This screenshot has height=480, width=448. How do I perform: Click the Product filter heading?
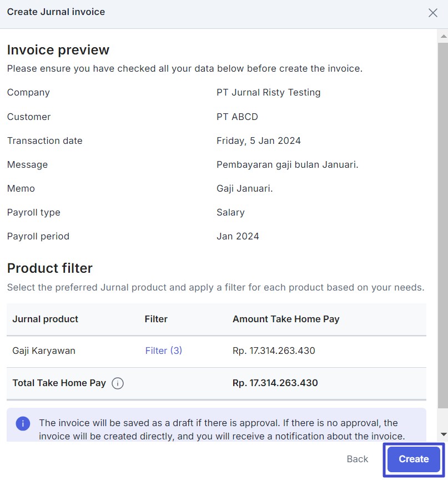click(49, 268)
